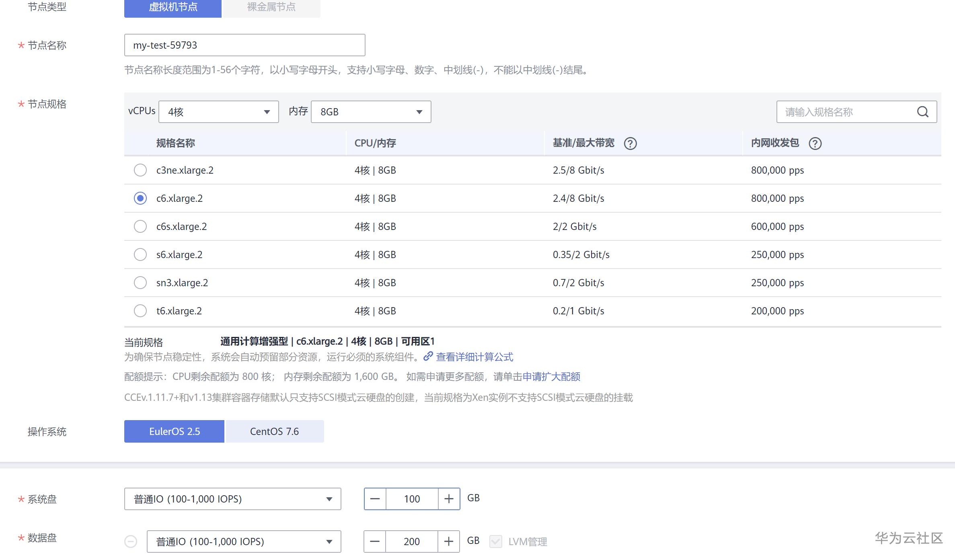
Task: Select the t6.xlarge.2 spec radio button
Action: click(140, 311)
